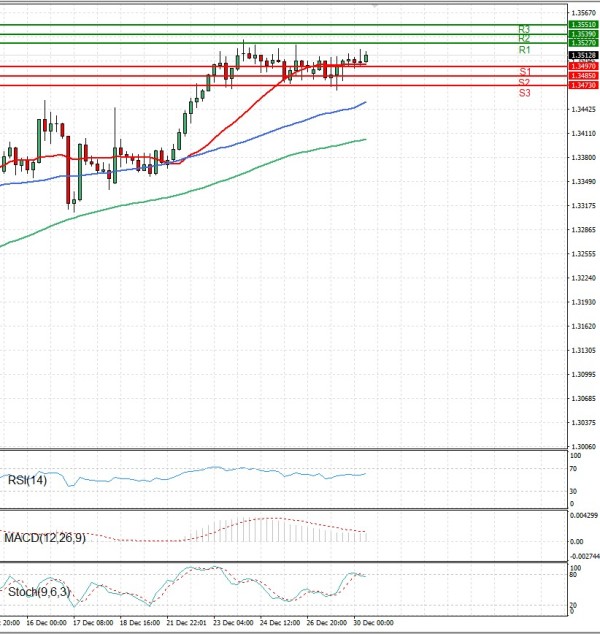The image size is (600, 634).
Task: Click the current price 1.35128 black tag
Action: click(x=583, y=56)
